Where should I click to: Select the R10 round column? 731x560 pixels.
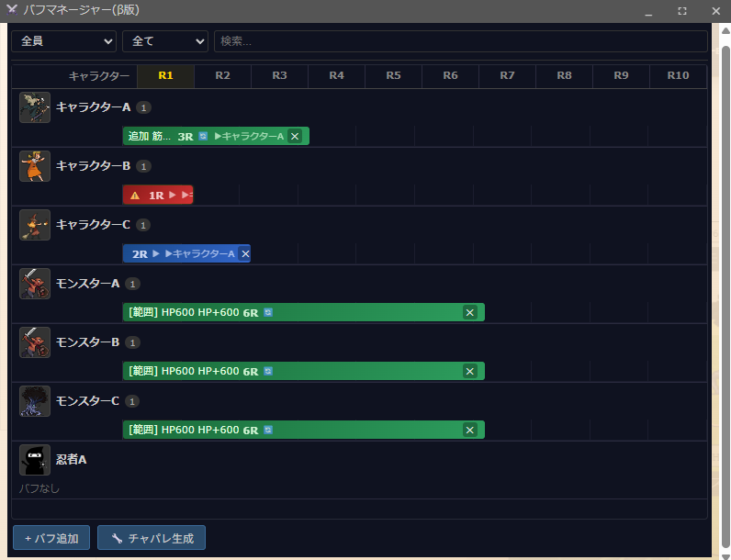[678, 76]
